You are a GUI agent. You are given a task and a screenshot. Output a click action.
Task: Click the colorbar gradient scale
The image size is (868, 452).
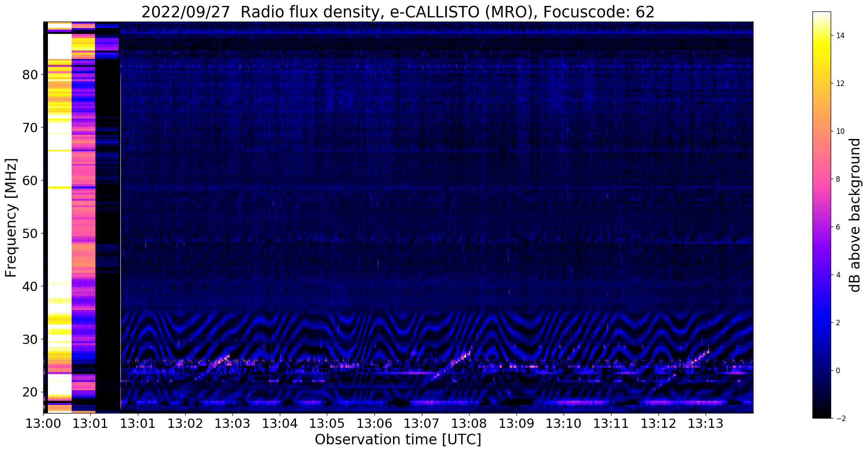point(821,215)
